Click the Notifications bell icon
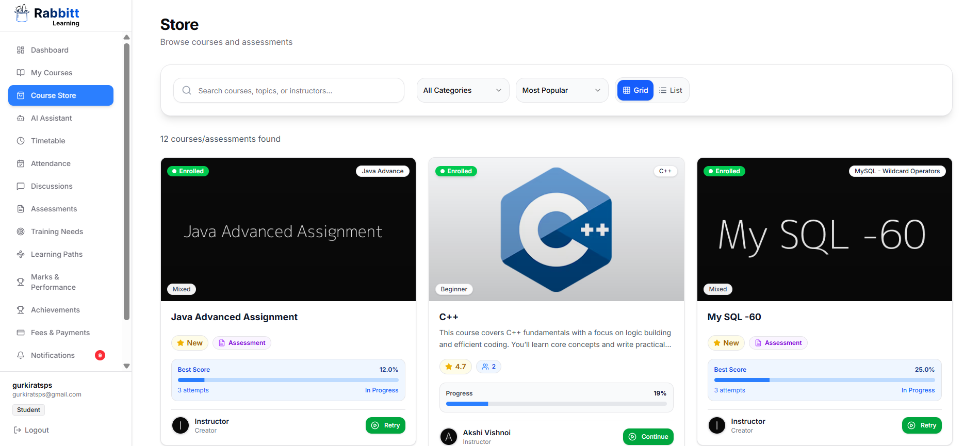Viewport: 980px width, 446px height. [21, 355]
